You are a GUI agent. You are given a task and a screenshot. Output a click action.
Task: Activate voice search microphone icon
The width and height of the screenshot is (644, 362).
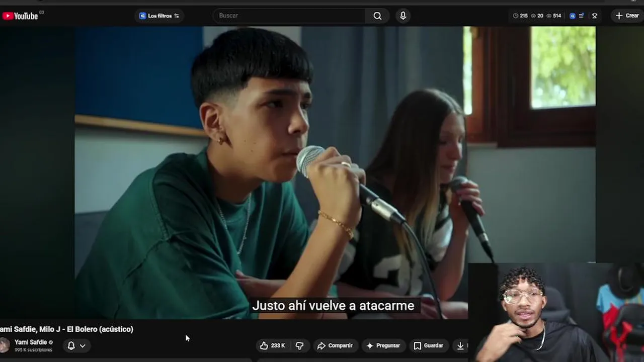pos(403,16)
